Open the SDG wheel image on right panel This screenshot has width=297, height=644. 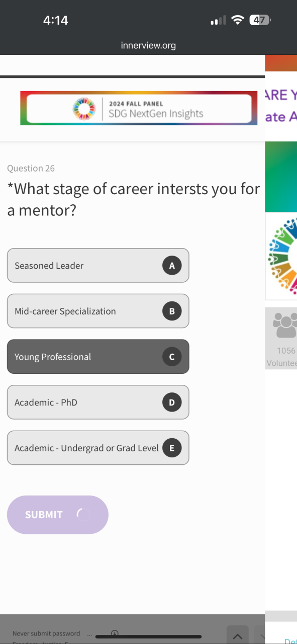pos(281,256)
